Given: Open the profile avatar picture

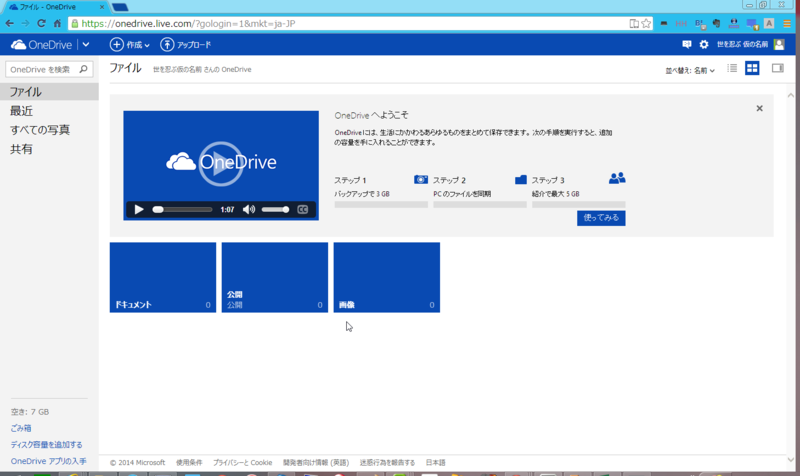Looking at the screenshot, I should pyautogui.click(x=779, y=45).
